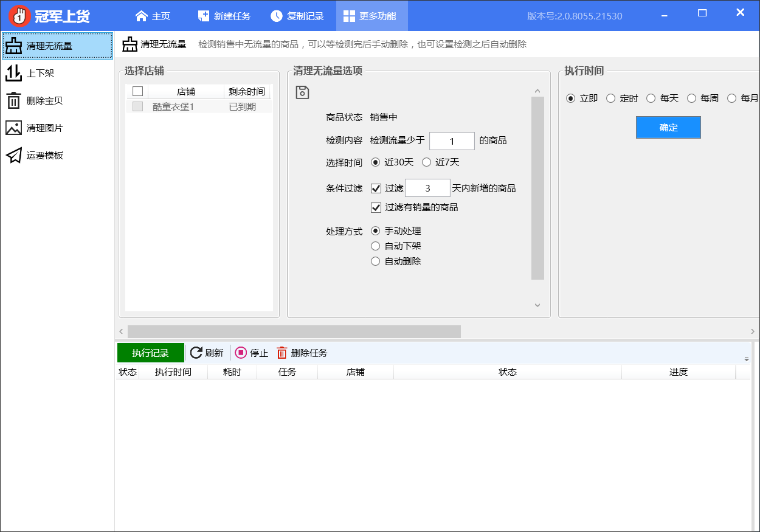760x532 pixels.
Task: Click scroll-down arrow in options panel
Action: [x=537, y=305]
